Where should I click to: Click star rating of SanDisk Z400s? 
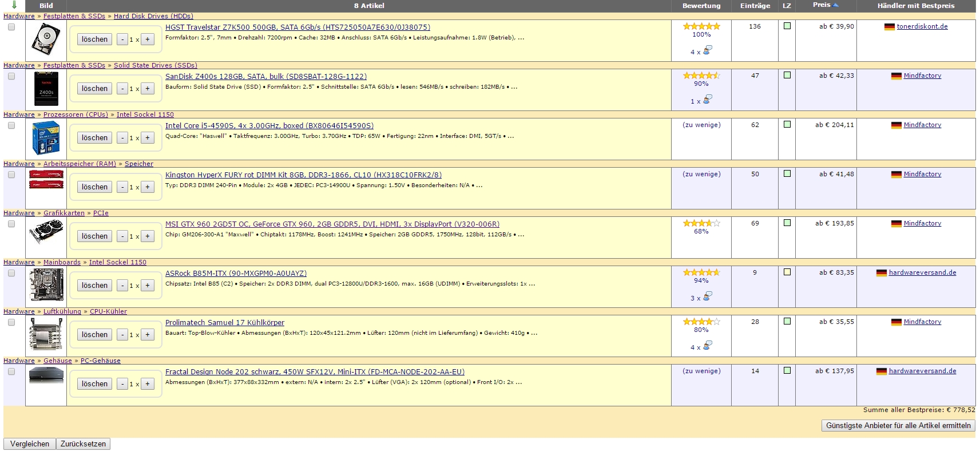point(701,76)
